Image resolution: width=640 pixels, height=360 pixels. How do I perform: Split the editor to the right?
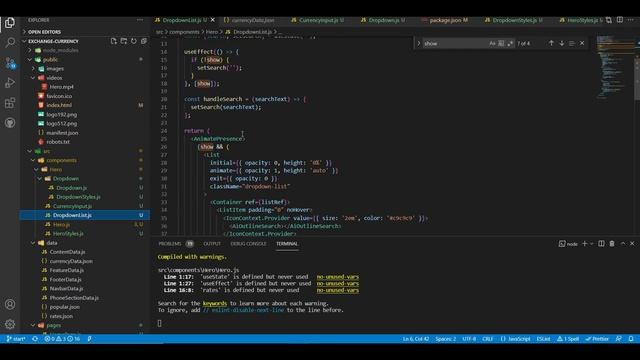620,20
